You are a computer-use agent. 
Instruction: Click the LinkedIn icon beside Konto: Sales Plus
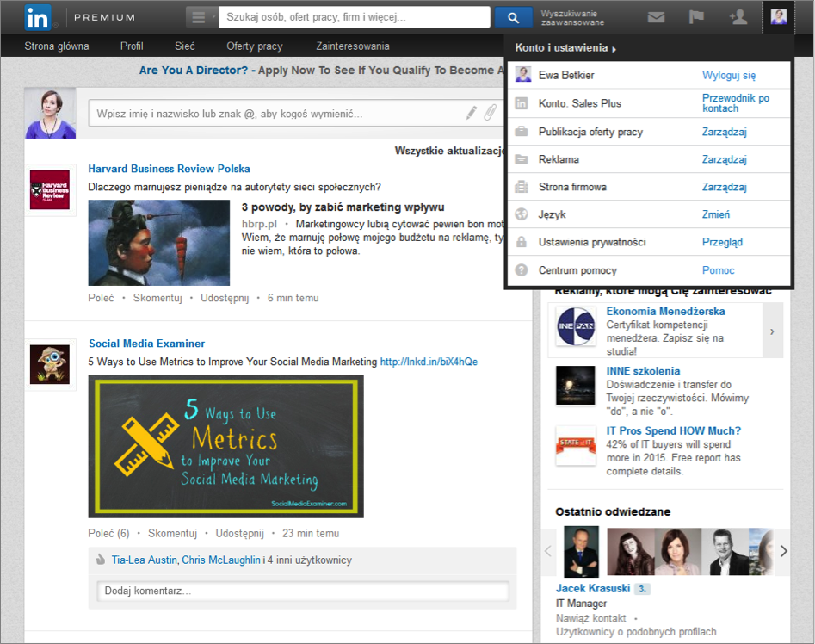coord(521,103)
